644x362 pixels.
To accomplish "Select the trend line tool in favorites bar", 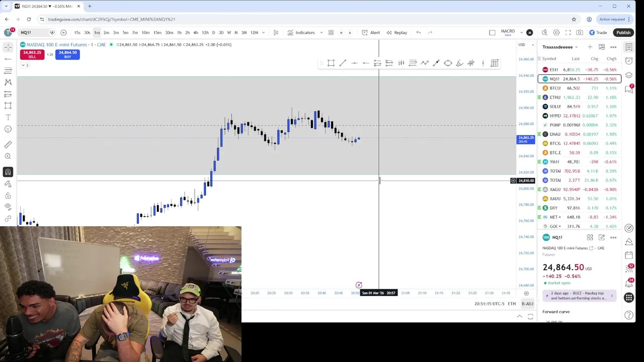I will [x=343, y=63].
